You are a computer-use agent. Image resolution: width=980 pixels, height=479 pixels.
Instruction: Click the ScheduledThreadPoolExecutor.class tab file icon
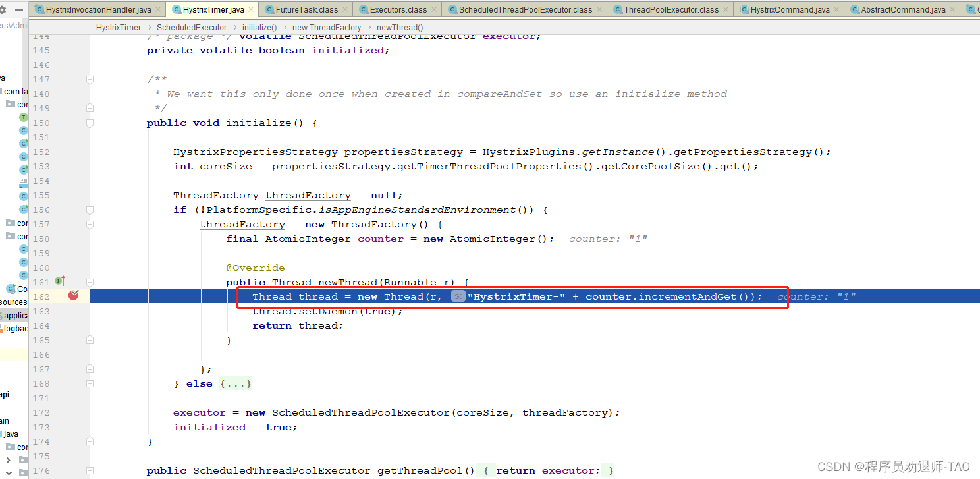[452, 10]
